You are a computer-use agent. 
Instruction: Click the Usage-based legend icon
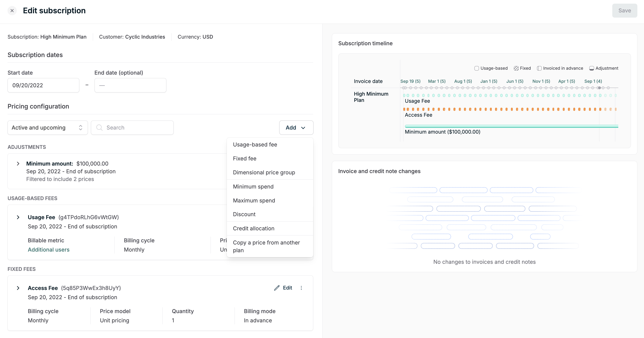click(477, 68)
